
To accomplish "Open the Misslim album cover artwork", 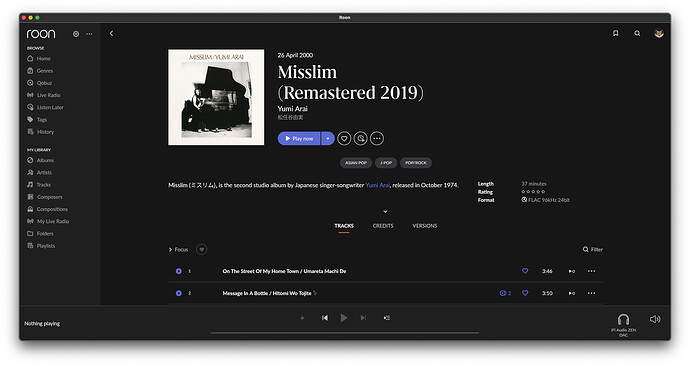I will (216, 97).
